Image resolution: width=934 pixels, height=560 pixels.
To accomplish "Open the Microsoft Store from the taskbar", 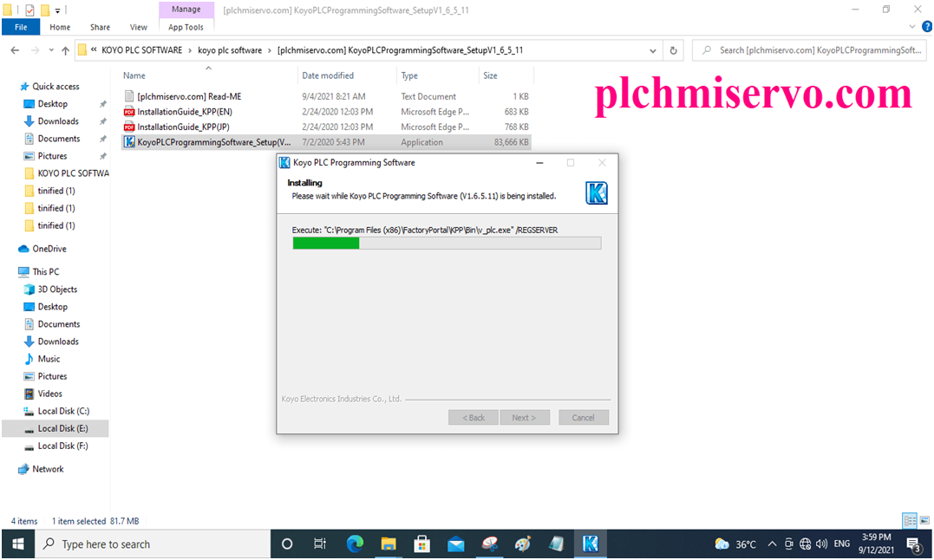I will [x=421, y=544].
